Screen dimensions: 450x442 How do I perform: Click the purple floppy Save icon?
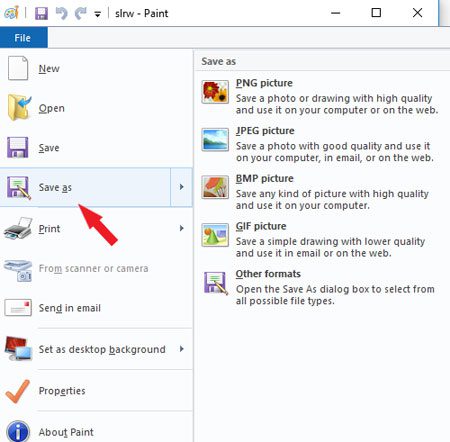[x=18, y=147]
